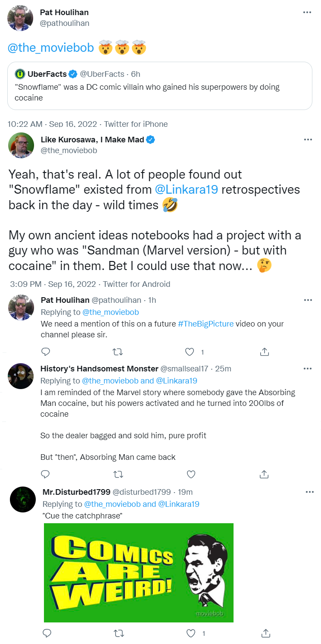Open the Comics Are Weird image
The image size is (321, 644).
139,573
